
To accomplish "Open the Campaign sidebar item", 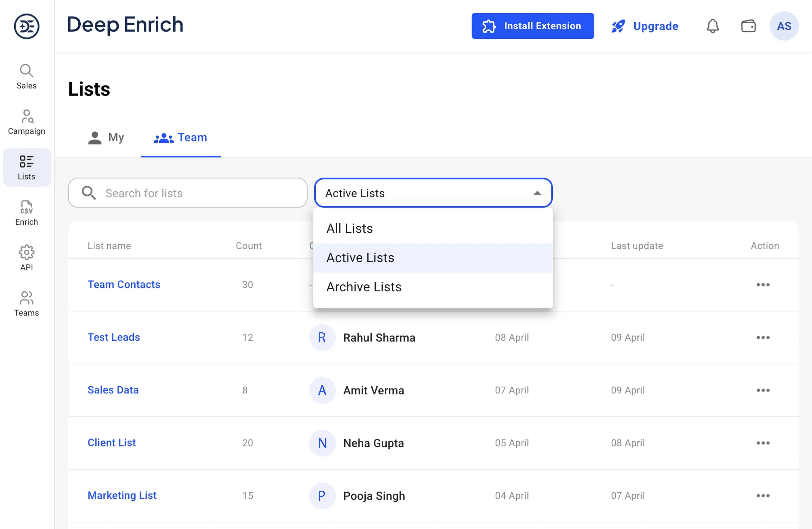I will point(27,122).
